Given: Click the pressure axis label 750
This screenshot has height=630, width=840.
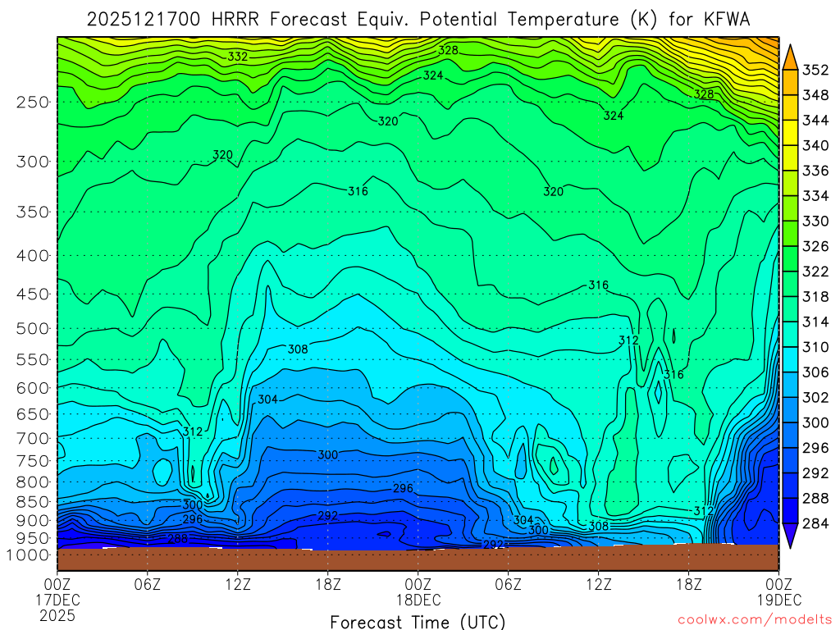Looking at the screenshot, I should click(33, 461).
